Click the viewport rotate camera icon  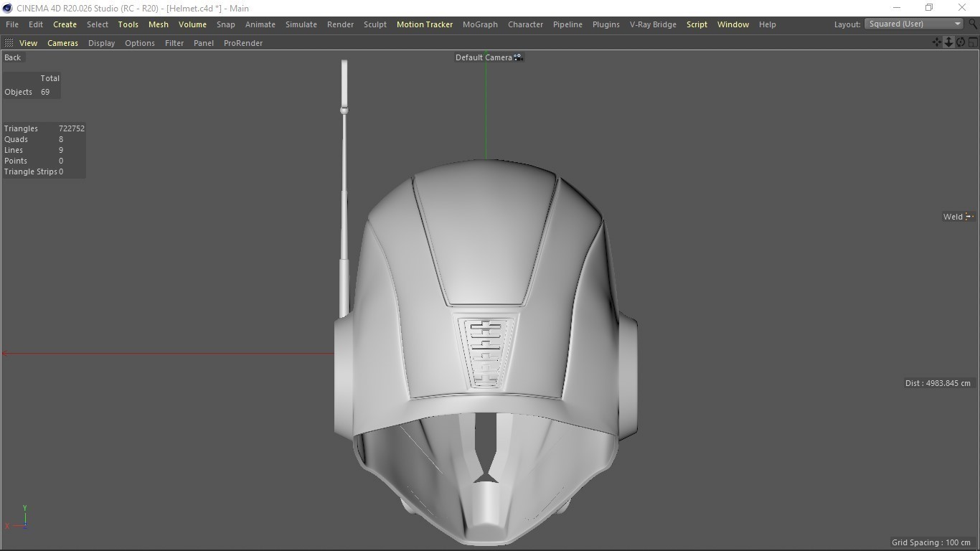pyautogui.click(x=961, y=42)
